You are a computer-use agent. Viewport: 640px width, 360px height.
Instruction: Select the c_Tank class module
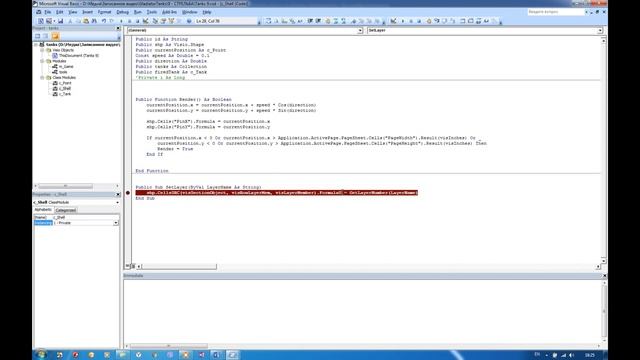(x=65, y=94)
